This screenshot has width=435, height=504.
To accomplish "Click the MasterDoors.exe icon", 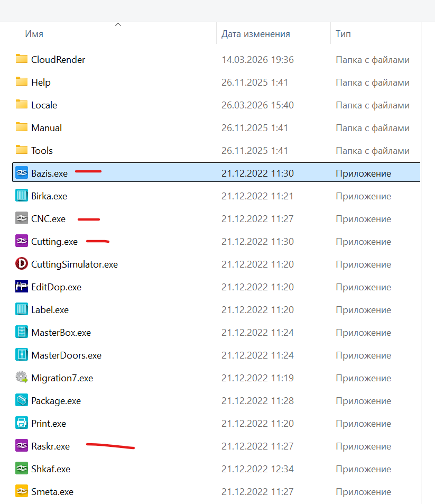I will pyautogui.click(x=22, y=355).
